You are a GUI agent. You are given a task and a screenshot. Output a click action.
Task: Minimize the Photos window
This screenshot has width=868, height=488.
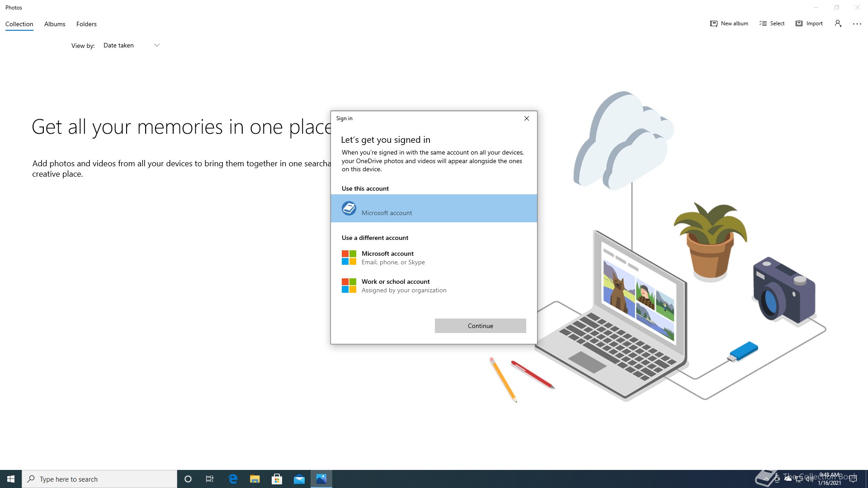click(x=816, y=7)
